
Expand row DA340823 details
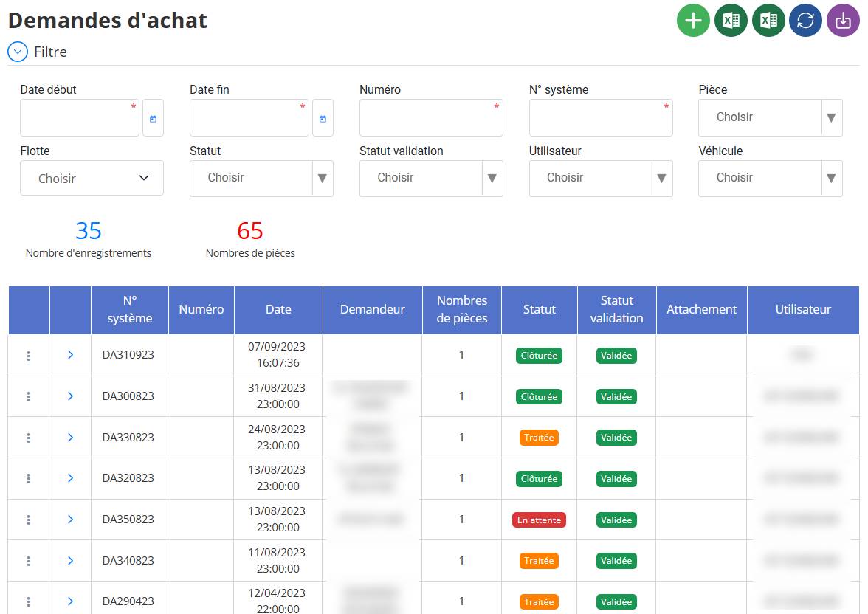click(70, 561)
